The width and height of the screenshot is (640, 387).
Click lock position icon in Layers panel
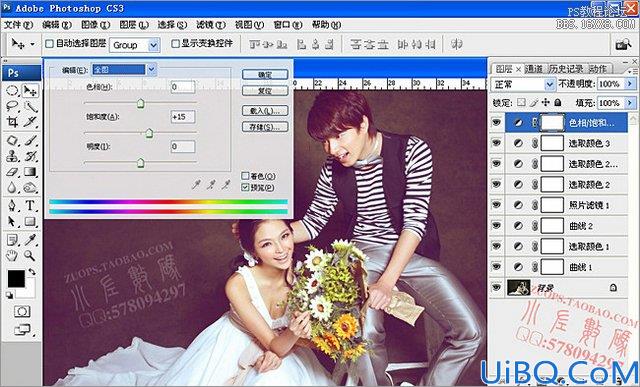pyautogui.click(x=546, y=102)
